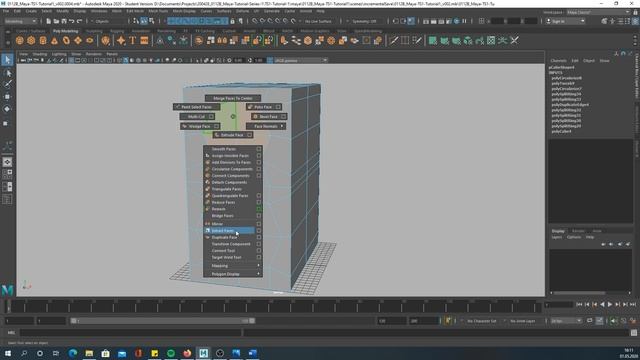Activate the Select tool arrow in toolbox
This screenshot has height=360, width=640.
(7, 60)
